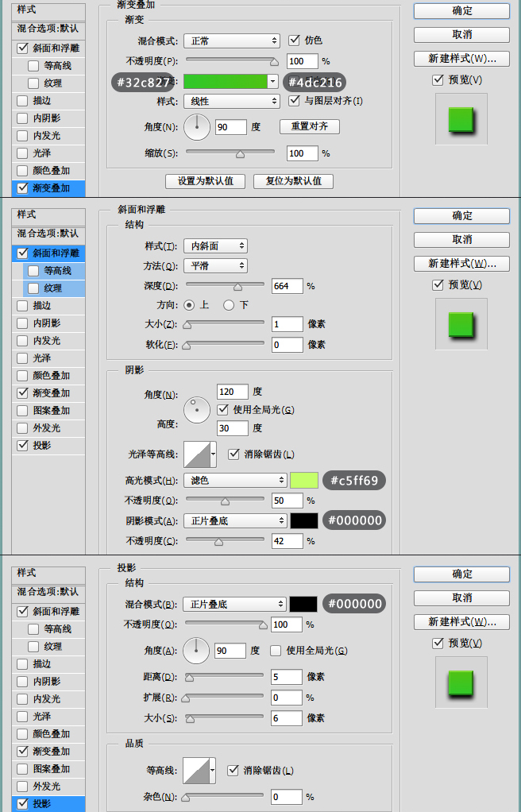Click the 杂色(N) slider
Viewport: 521px width, 812px height.
point(224,797)
